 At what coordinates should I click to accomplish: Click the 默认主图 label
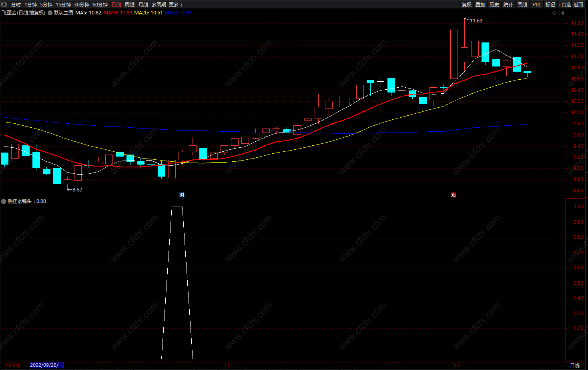(x=64, y=13)
